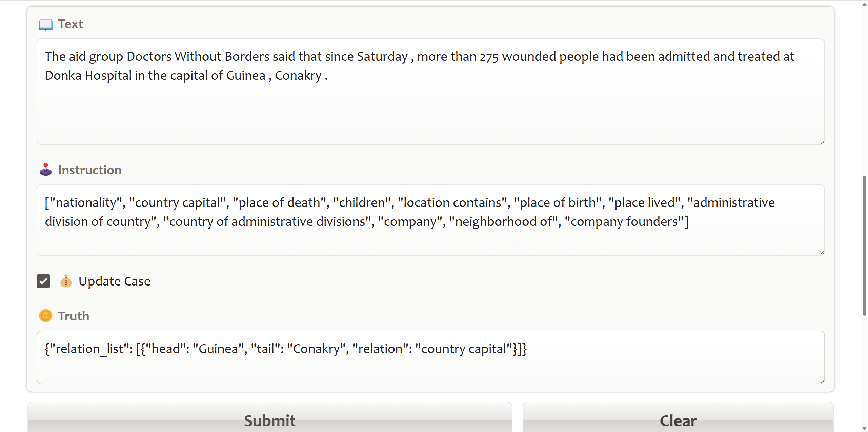This screenshot has height=432, width=868.
Task: Click the joystick icon beside Instruction
Action: click(x=46, y=170)
